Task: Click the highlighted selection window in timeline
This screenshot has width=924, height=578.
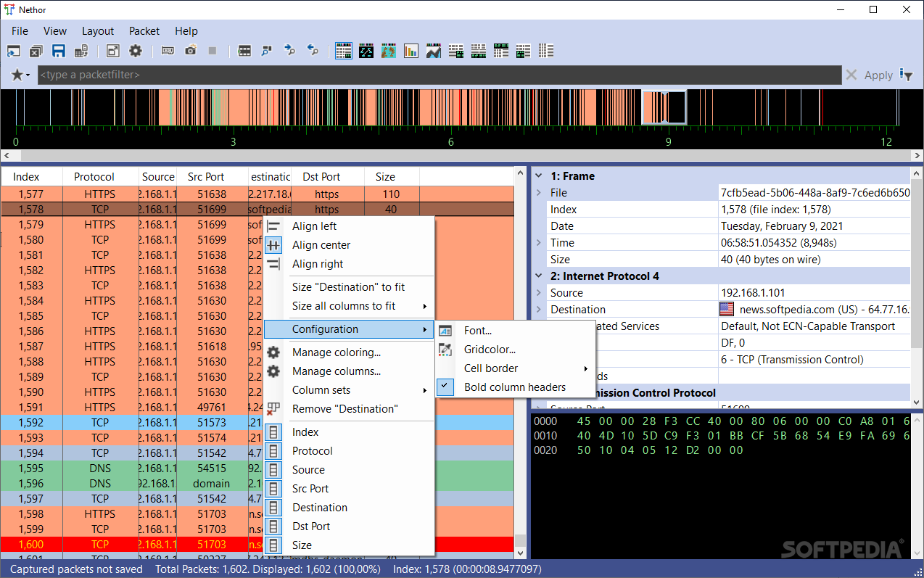Action: coord(664,107)
